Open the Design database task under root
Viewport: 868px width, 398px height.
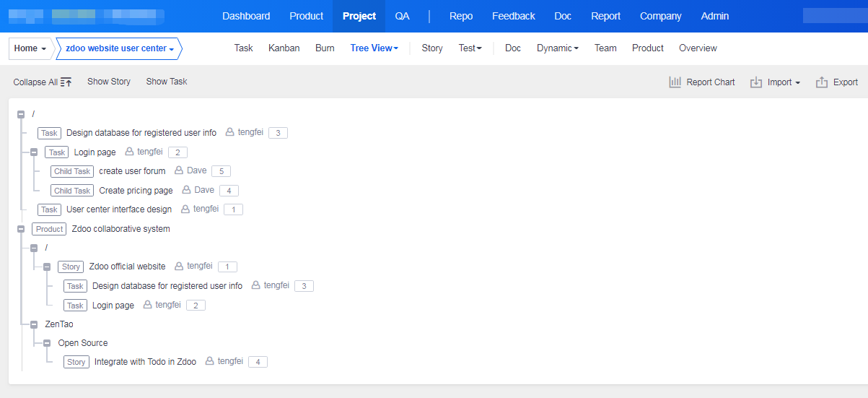coord(141,133)
